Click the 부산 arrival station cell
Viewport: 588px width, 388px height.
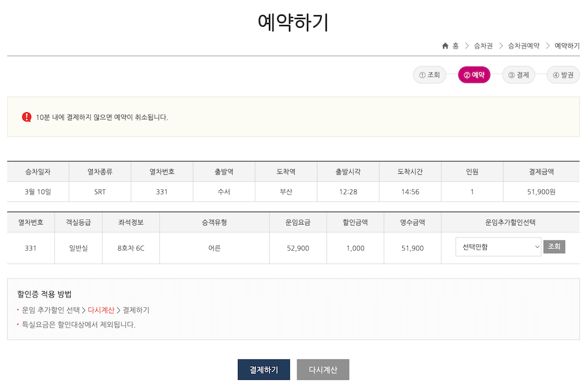pyautogui.click(x=286, y=192)
